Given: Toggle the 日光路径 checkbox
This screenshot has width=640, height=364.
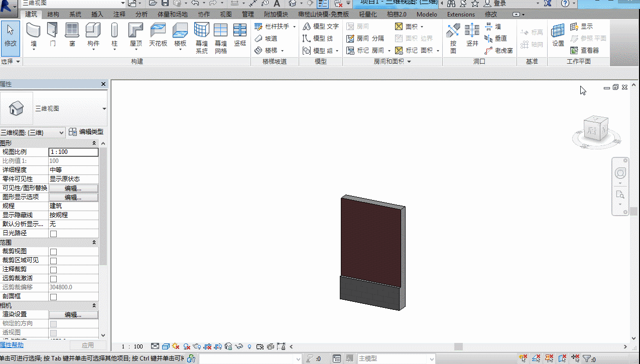Looking at the screenshot, I should click(x=53, y=234).
